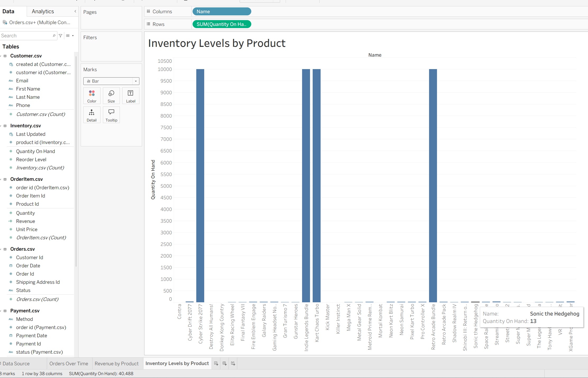
Task: Create a New Story from the tab bar
Action: tap(233, 363)
